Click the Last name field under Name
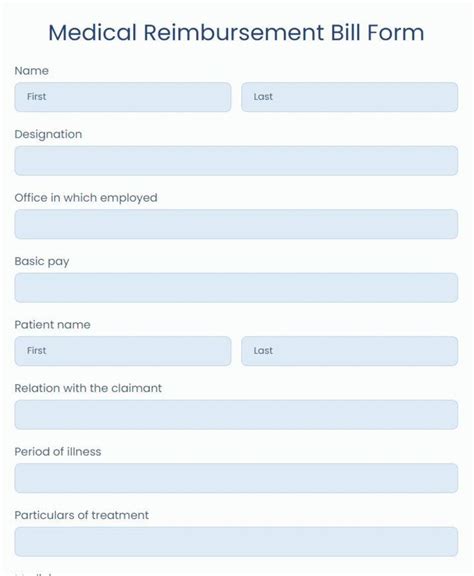 click(349, 97)
